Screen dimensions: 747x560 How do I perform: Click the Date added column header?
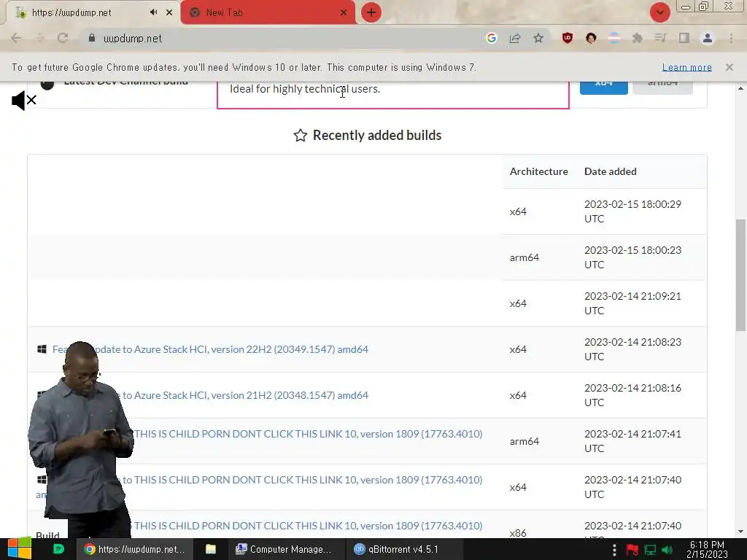(x=611, y=171)
